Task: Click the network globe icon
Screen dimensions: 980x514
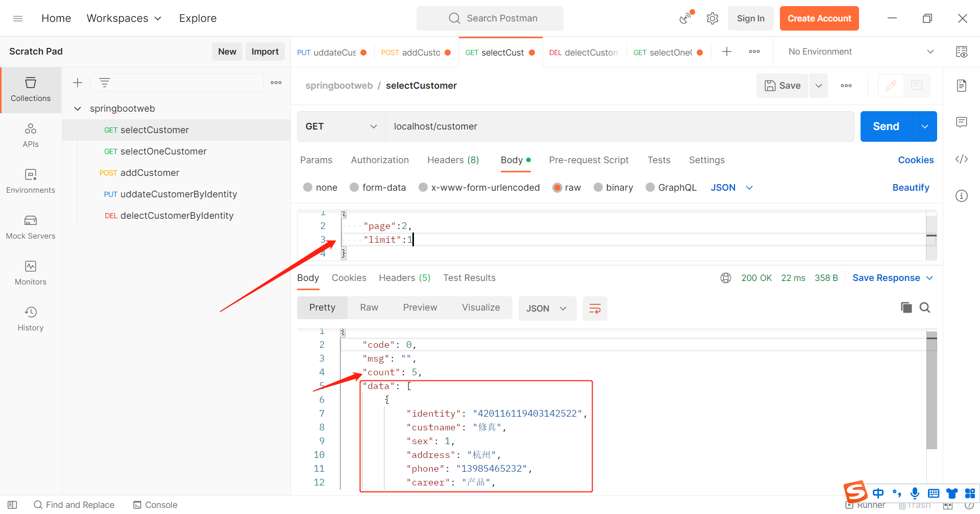Action: (726, 278)
